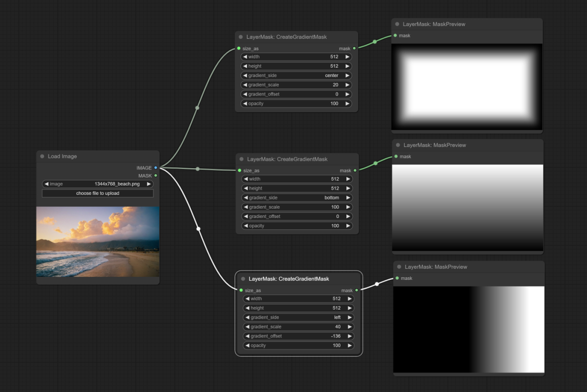
Task: Click gradient_offset 0 field in bottom gradient node
Action: [297, 216]
